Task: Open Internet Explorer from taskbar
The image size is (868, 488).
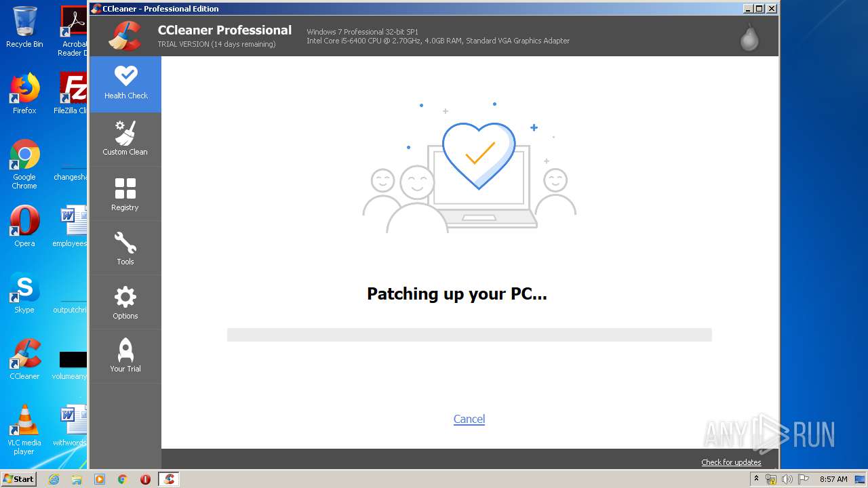Action: (54, 479)
